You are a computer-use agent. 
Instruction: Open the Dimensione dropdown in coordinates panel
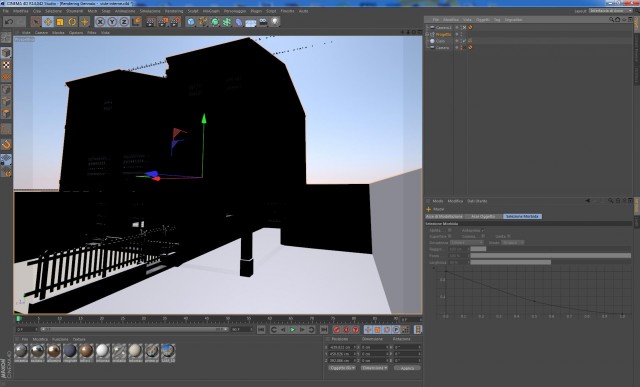click(374, 368)
